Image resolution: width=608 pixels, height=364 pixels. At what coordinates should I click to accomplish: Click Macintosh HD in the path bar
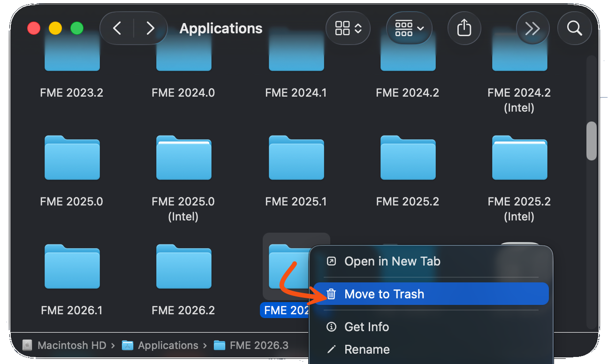[x=64, y=346]
